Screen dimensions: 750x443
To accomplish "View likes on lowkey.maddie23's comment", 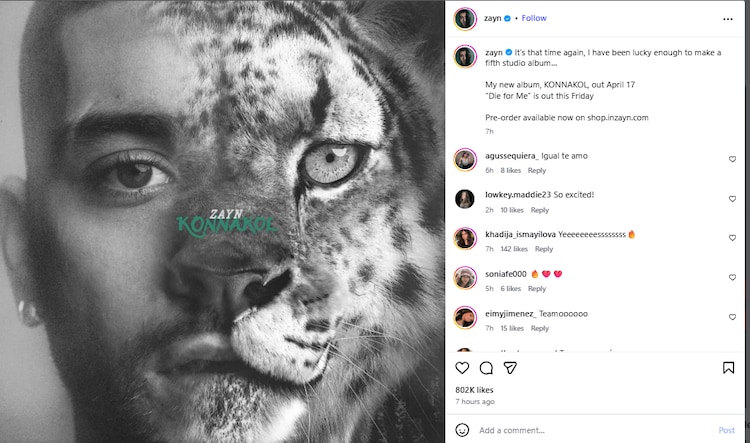I will [x=512, y=210].
